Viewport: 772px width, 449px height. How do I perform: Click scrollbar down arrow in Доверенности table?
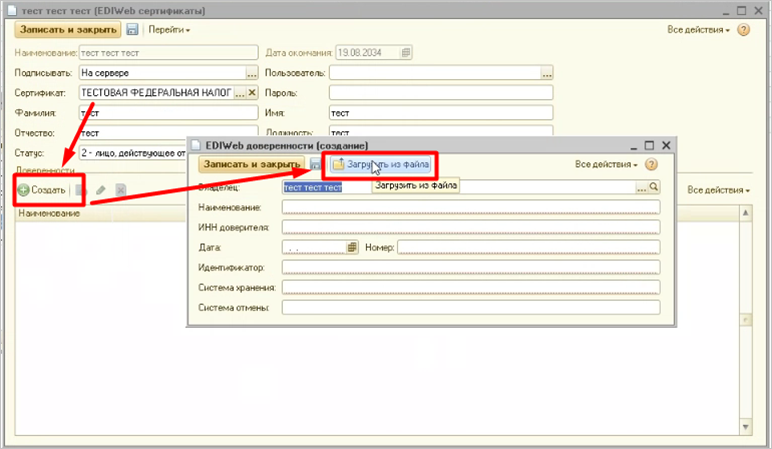[745, 426]
